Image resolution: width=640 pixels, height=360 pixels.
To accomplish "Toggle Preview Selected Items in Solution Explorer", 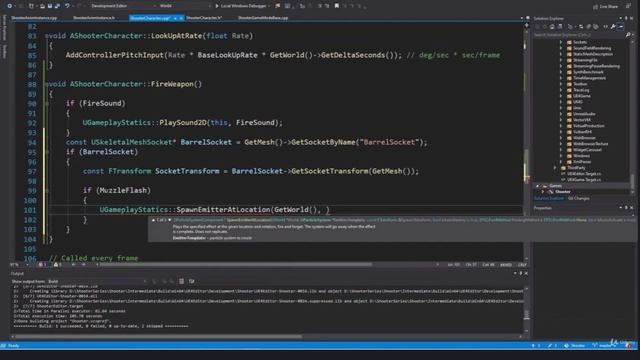I will point(621,27).
